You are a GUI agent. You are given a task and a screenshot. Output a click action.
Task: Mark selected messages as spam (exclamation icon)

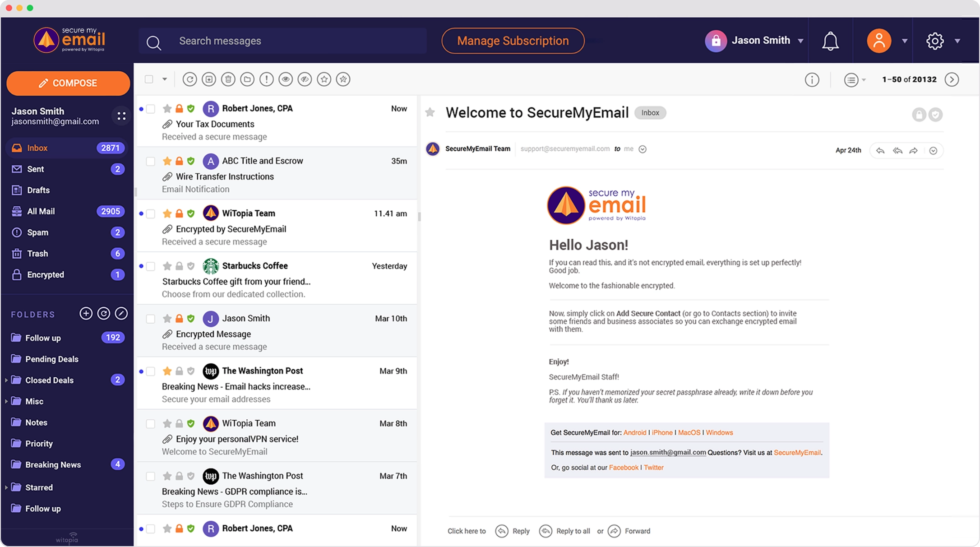(x=266, y=79)
